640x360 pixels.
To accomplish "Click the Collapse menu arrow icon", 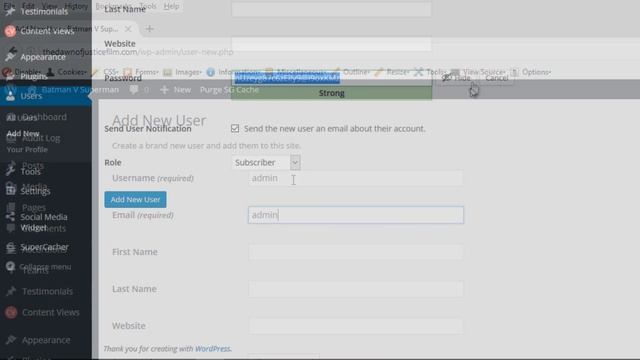I will point(10,267).
